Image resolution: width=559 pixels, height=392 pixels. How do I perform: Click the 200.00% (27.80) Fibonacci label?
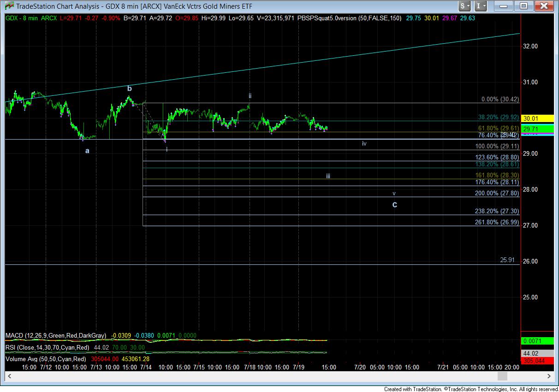(x=497, y=193)
